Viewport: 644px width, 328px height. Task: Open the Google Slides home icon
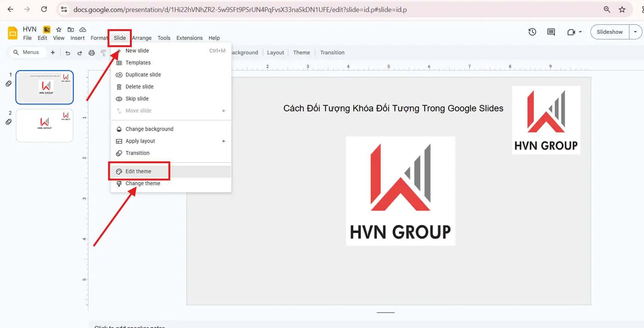(x=13, y=33)
